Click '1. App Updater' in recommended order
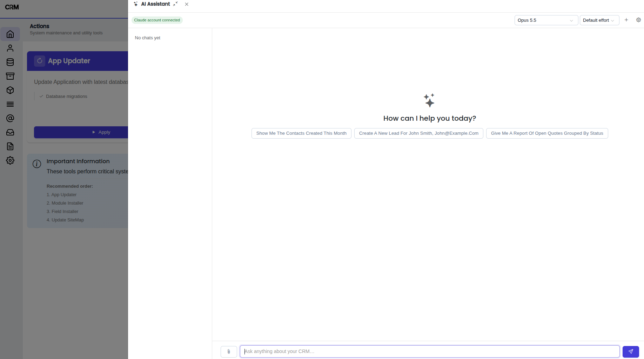 pyautogui.click(x=61, y=195)
